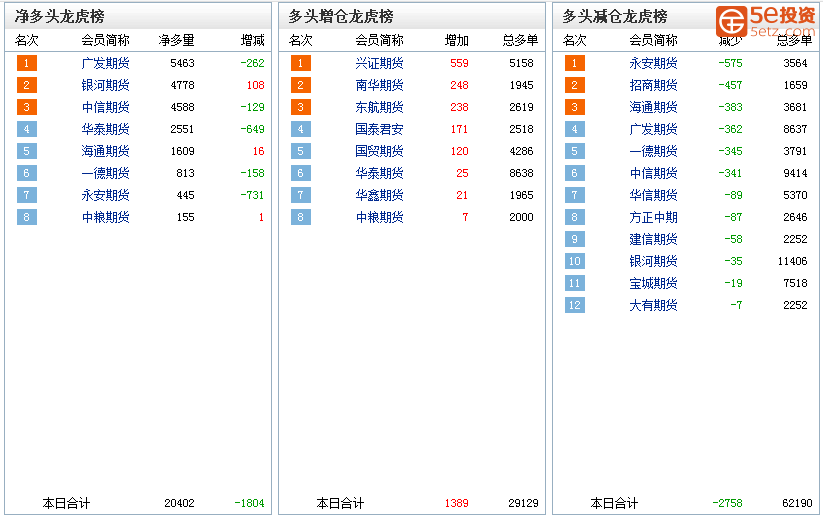Click rank 10 badge in 多头减仓龙虎榜

(x=575, y=261)
